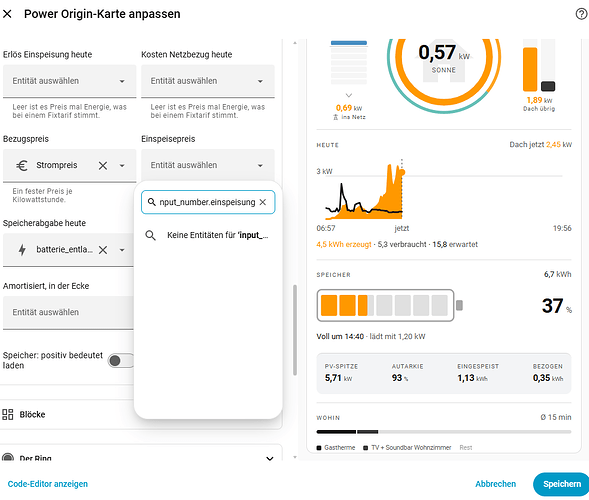Image resolution: width=589 pixels, height=500 pixels.
Task: Click the chevron below the grid feed-in bars
Action: [x=349, y=95]
